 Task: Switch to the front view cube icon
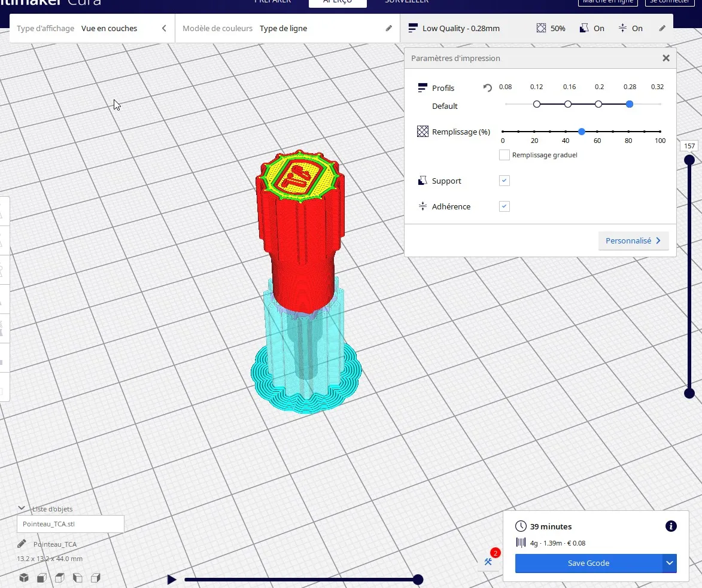coord(42,578)
